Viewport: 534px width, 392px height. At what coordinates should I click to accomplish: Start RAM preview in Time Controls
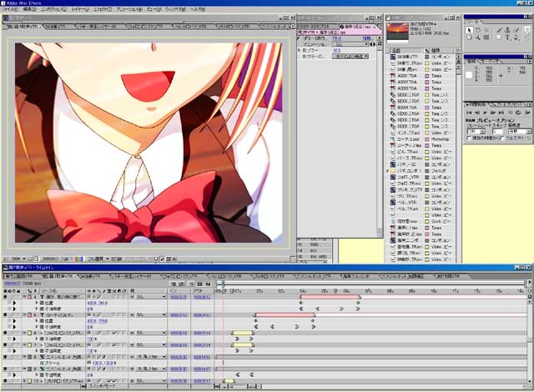click(x=526, y=113)
